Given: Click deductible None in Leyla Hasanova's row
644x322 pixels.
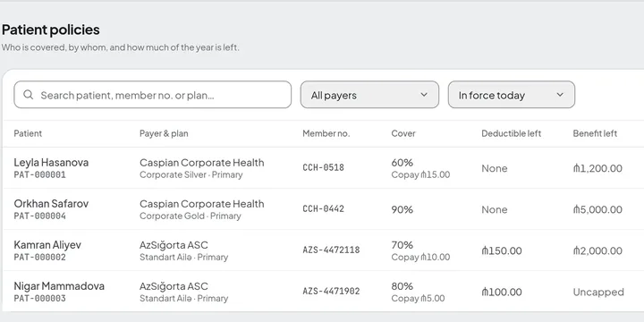Looking at the screenshot, I should point(495,168).
